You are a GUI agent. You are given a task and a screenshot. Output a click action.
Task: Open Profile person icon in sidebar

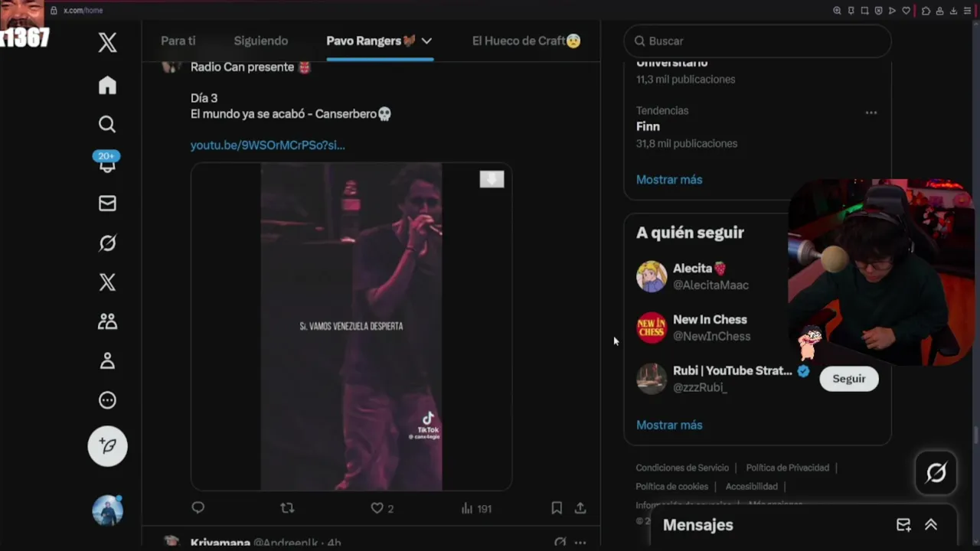[x=107, y=360]
